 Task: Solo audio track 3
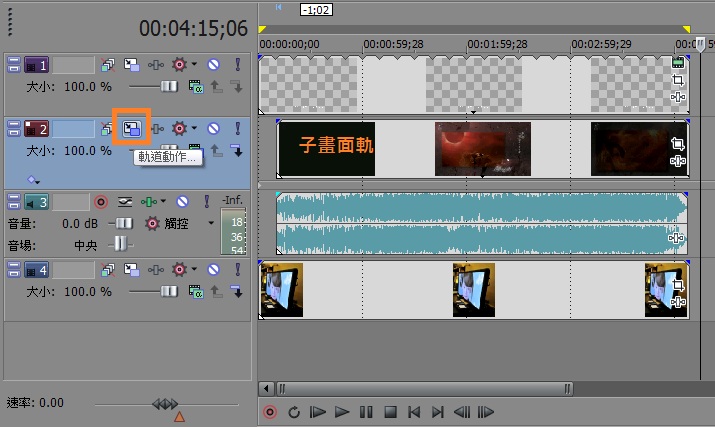click(x=207, y=201)
